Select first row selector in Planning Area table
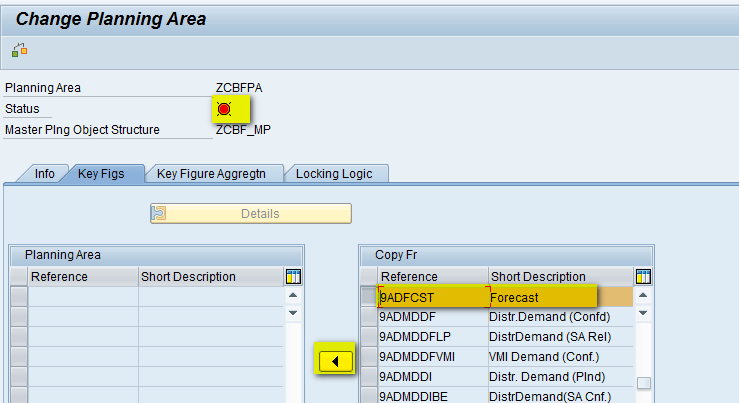 pyautogui.click(x=18, y=297)
